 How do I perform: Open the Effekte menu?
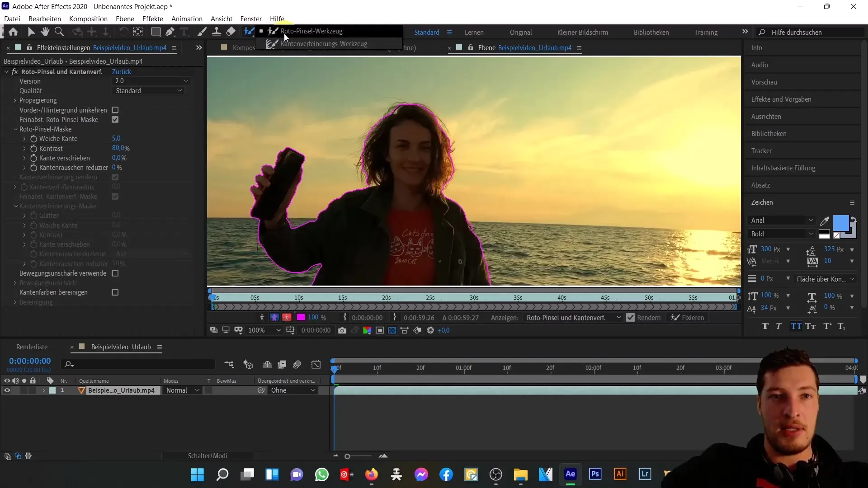153,19
